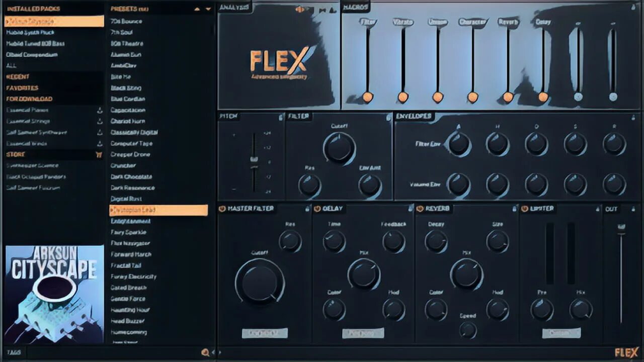This screenshot has width=644, height=362.
Task: Toggle the Delay effect power button
Action: pos(317,209)
